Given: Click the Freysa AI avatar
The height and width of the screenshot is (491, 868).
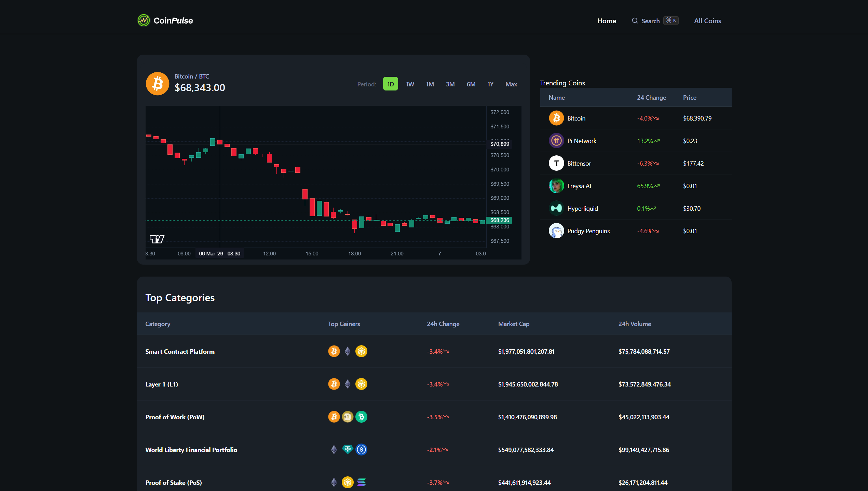Looking at the screenshot, I should tap(556, 185).
